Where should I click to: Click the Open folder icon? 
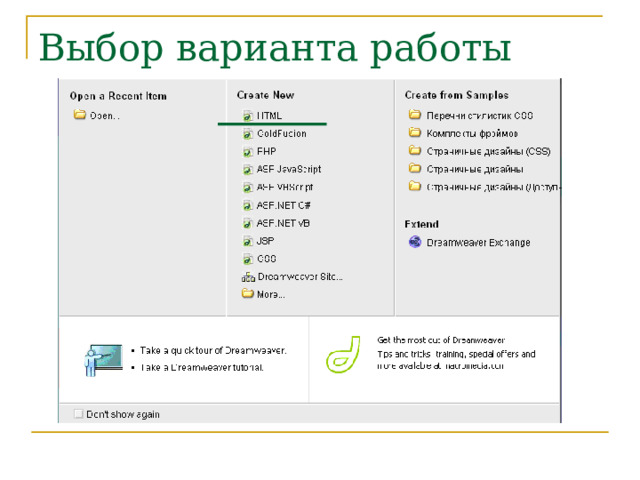[x=80, y=115]
